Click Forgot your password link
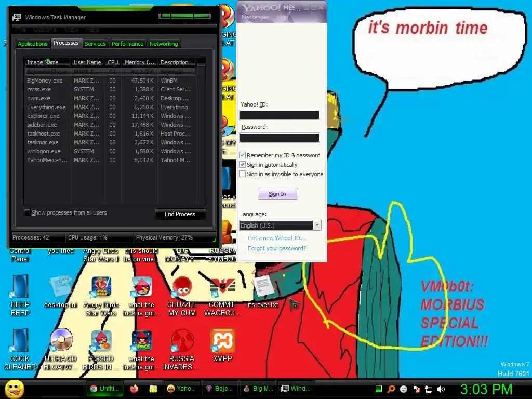Image resolution: width=532 pixels, height=399 pixels. 277,248
